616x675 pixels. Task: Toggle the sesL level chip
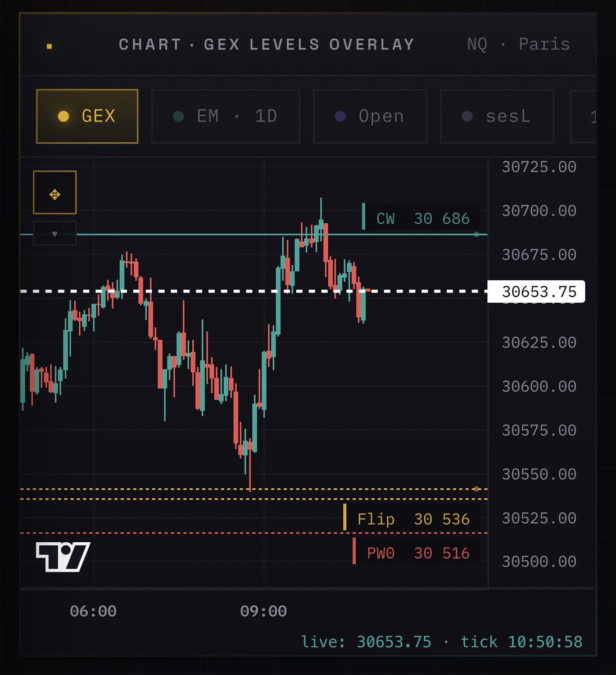click(497, 116)
